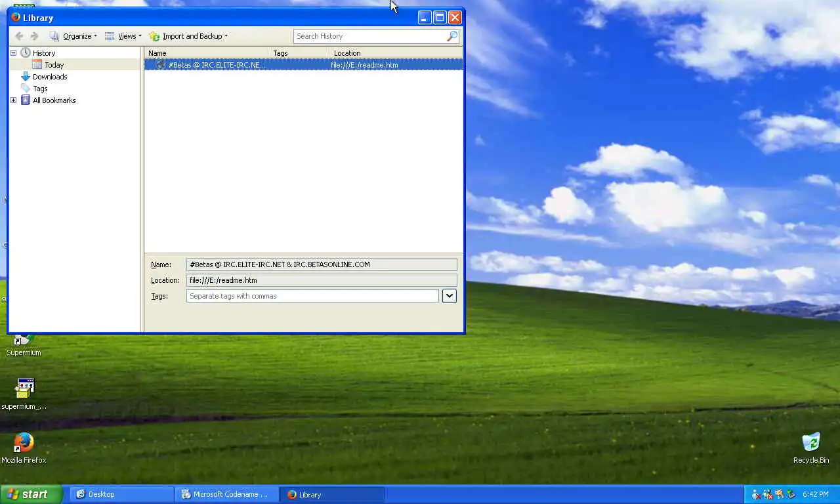The height and width of the screenshot is (504, 840).
Task: Click the magnifier icon in Search History
Action: pyautogui.click(x=452, y=36)
